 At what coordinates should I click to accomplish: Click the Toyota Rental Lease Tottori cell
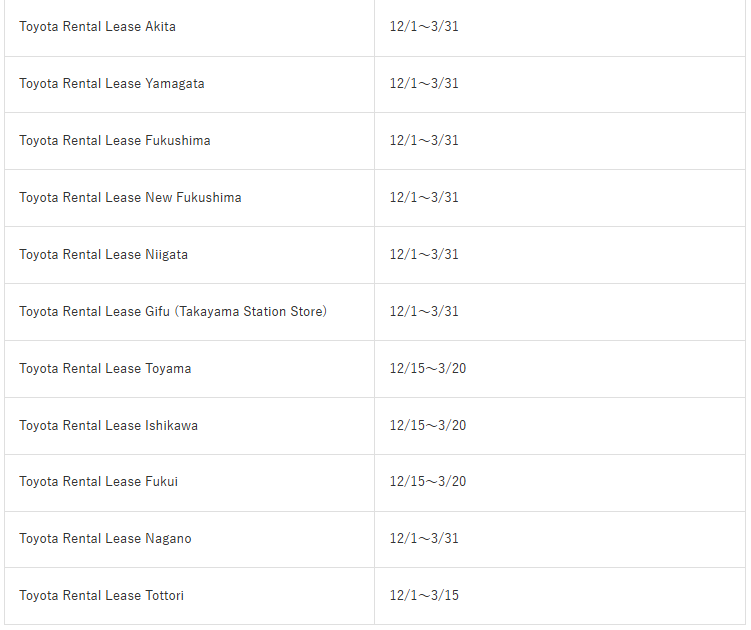(x=101, y=596)
